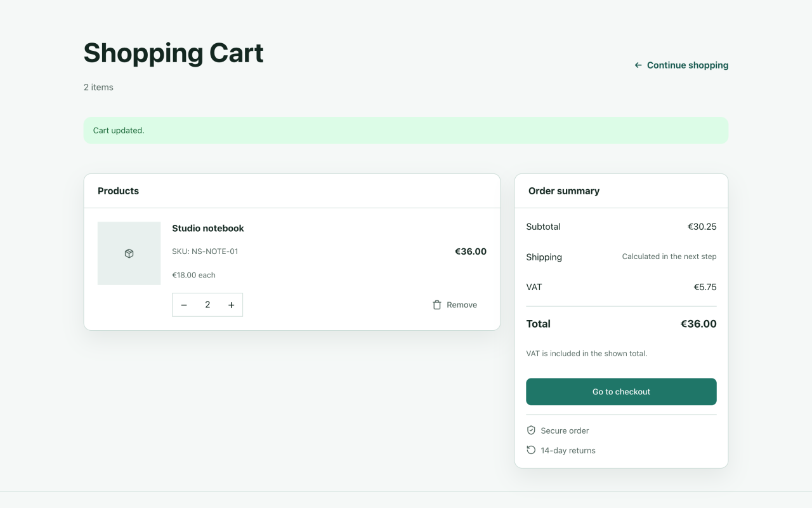Click the trash icon beside Remove
812x508 pixels.
point(437,305)
